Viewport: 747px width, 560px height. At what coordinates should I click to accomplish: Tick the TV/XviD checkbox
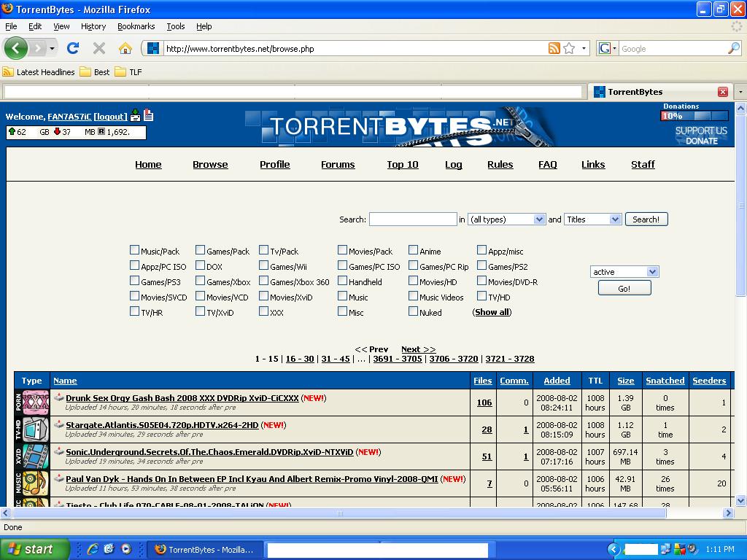(x=200, y=311)
